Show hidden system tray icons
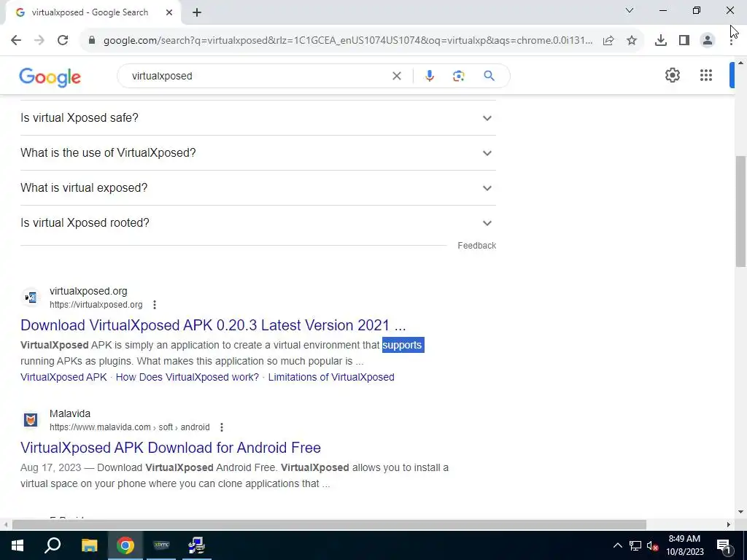The image size is (747, 560). pyautogui.click(x=617, y=545)
